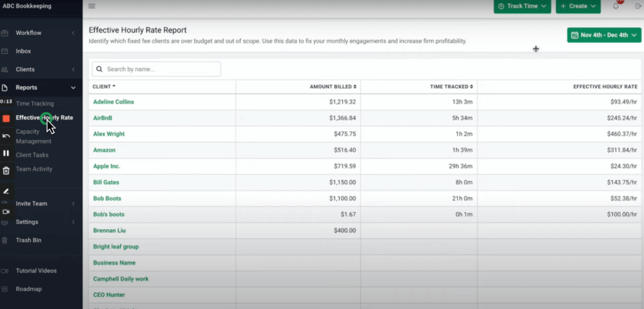The image size is (644, 309).
Task: Click the logout icon at top right
Action: pyautogui.click(x=638, y=6)
